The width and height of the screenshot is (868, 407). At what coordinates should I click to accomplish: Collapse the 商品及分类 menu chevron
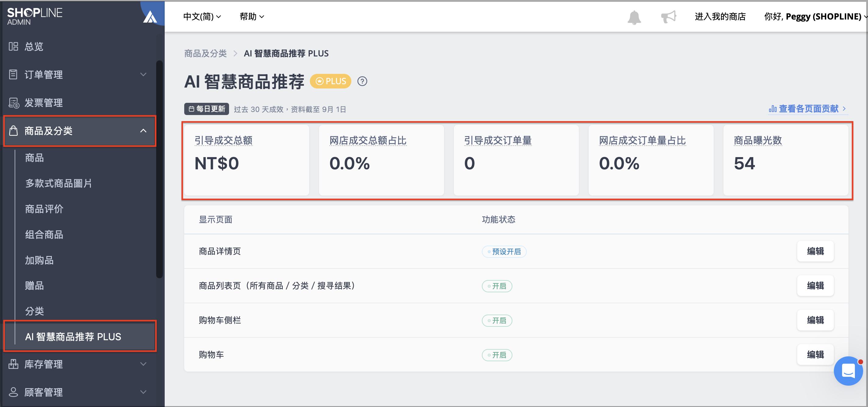(143, 131)
